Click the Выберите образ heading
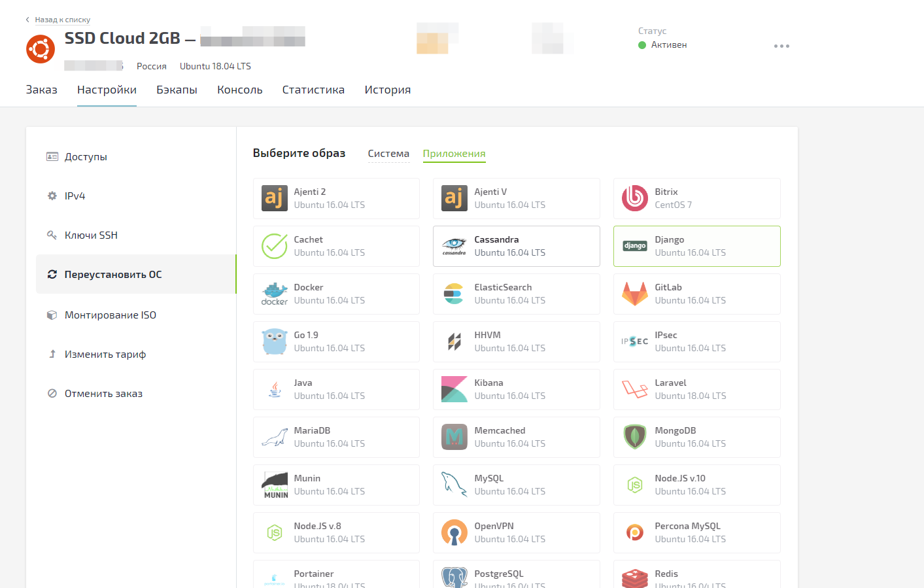The width and height of the screenshot is (924, 588). coord(299,153)
